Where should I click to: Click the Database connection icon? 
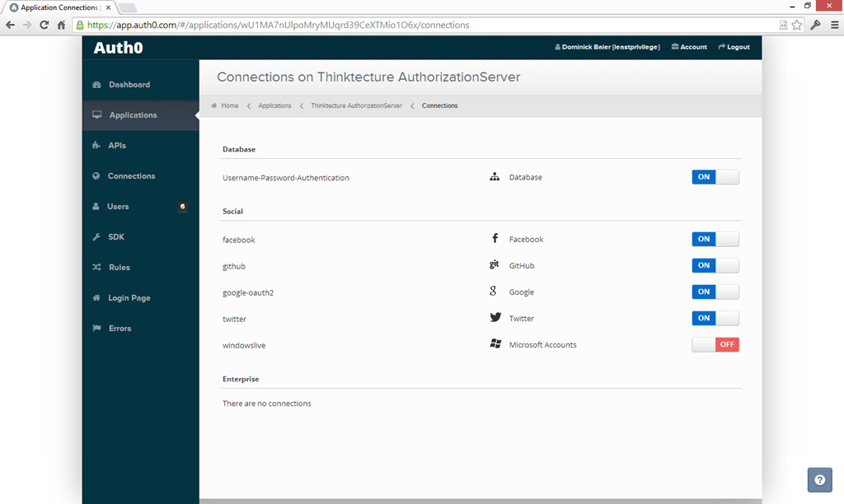click(495, 177)
